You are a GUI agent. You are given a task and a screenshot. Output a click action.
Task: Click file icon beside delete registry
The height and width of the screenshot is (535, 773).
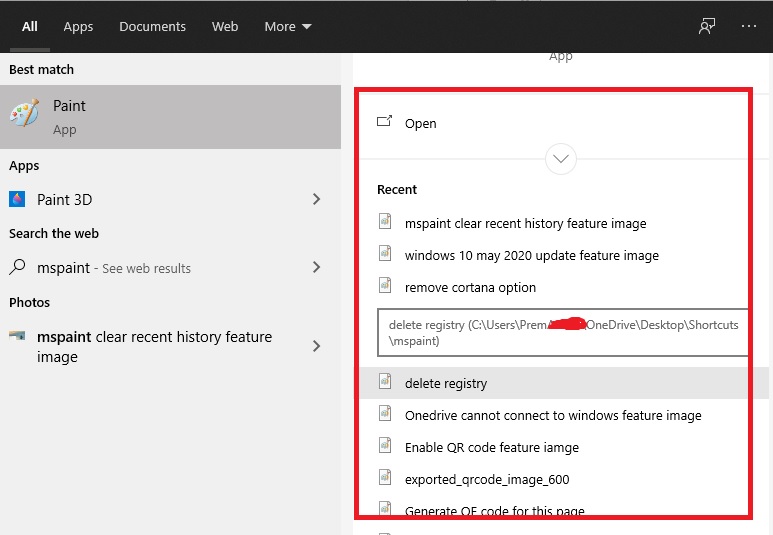click(x=385, y=381)
